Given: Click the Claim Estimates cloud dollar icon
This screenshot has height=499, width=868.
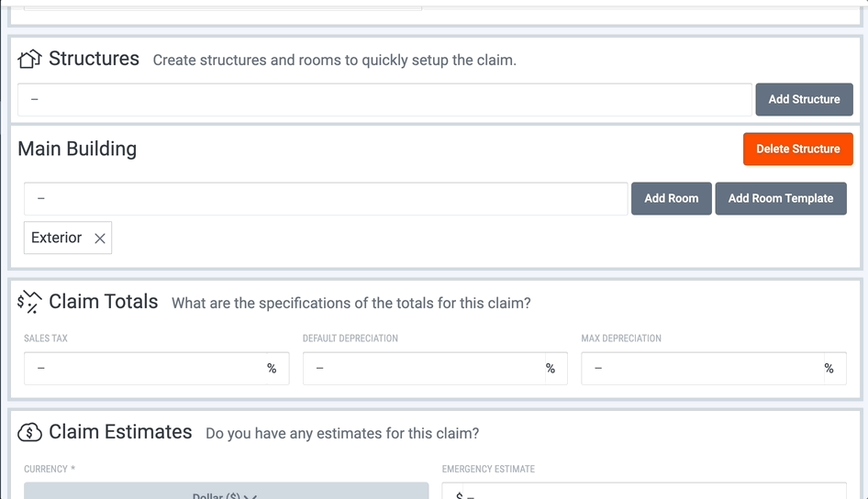Looking at the screenshot, I should [x=29, y=432].
